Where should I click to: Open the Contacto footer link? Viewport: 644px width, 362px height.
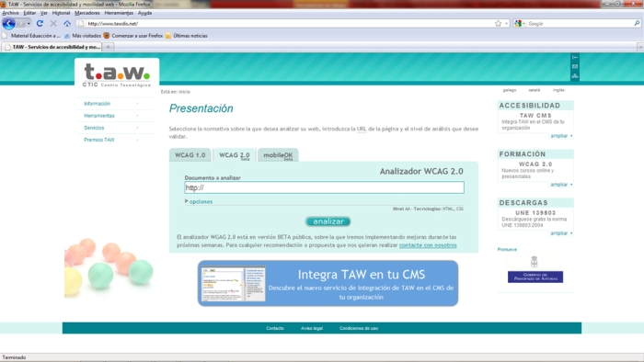pyautogui.click(x=275, y=328)
